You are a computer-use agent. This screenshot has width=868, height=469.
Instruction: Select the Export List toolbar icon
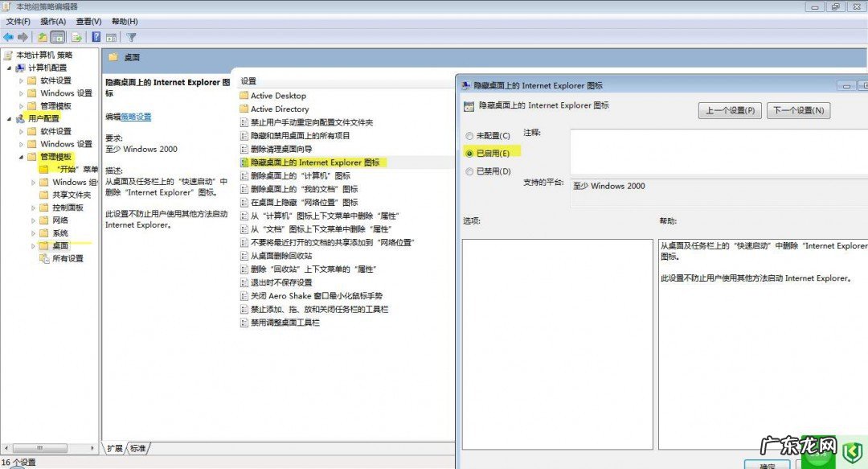pyautogui.click(x=76, y=36)
